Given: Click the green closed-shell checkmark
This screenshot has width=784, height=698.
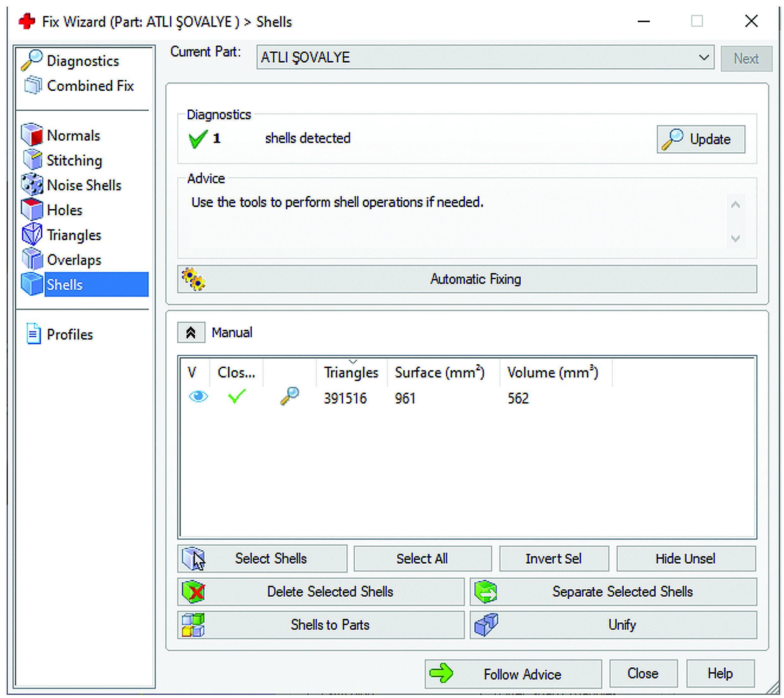Looking at the screenshot, I should 237,396.
